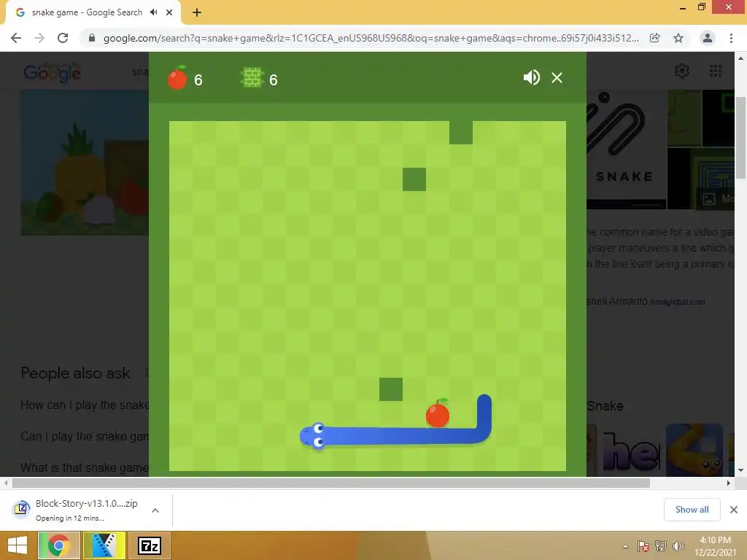Minimize the Chrome window
Image resolution: width=747 pixels, height=560 pixels.
(682, 7)
